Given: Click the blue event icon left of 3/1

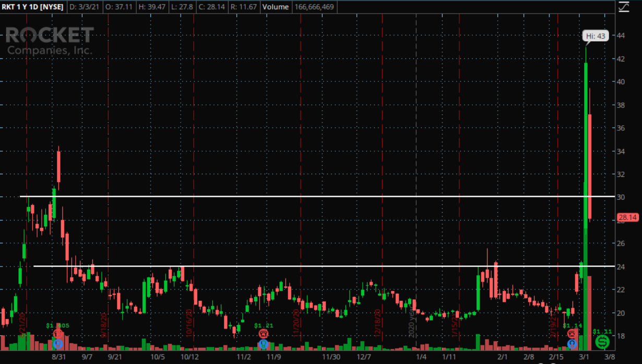Looking at the screenshot, I should pos(573,344).
